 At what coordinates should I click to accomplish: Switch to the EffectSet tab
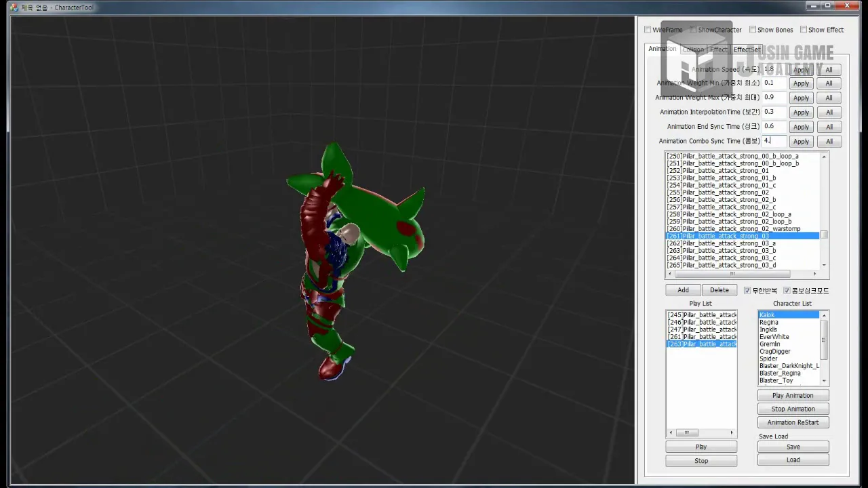(747, 49)
